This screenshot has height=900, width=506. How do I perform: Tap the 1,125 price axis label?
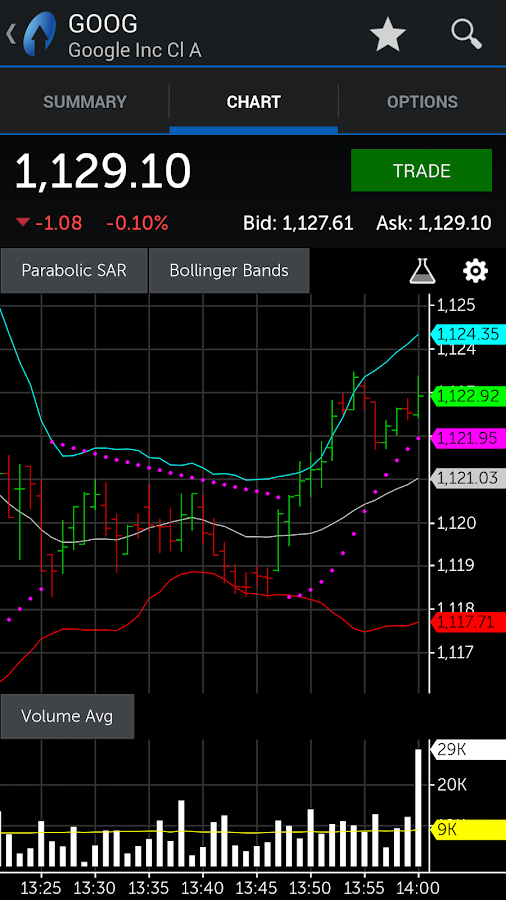coord(456,305)
